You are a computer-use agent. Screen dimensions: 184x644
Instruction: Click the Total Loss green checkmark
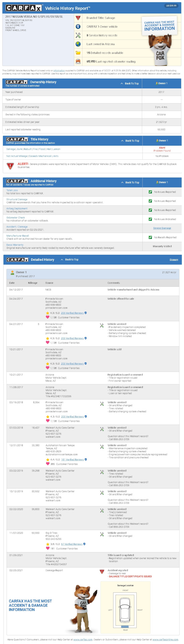tap(150, 192)
